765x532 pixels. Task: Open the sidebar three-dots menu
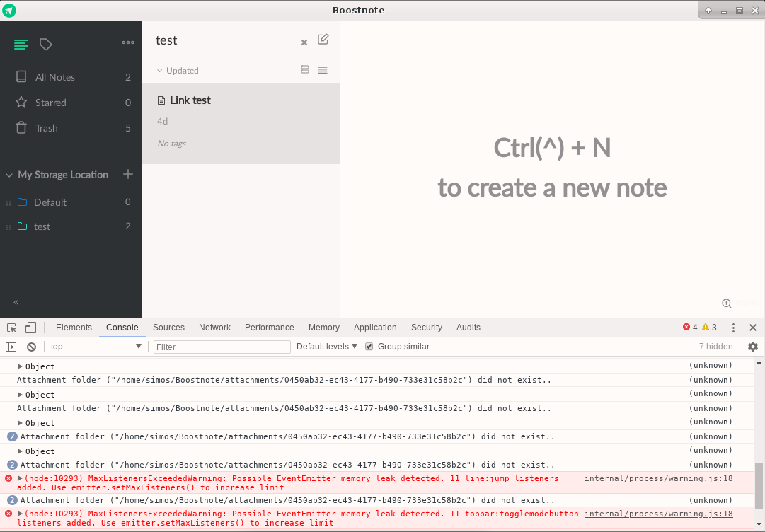tap(128, 42)
